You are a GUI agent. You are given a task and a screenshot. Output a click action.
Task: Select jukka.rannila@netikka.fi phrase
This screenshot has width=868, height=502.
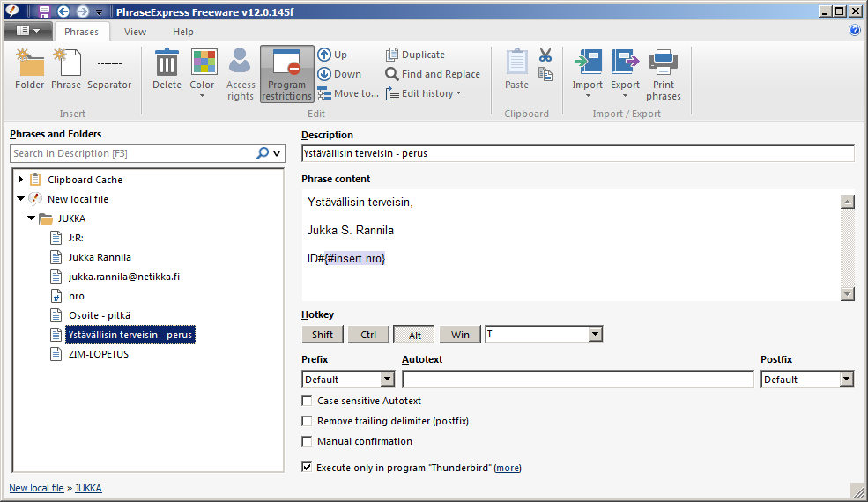(124, 277)
